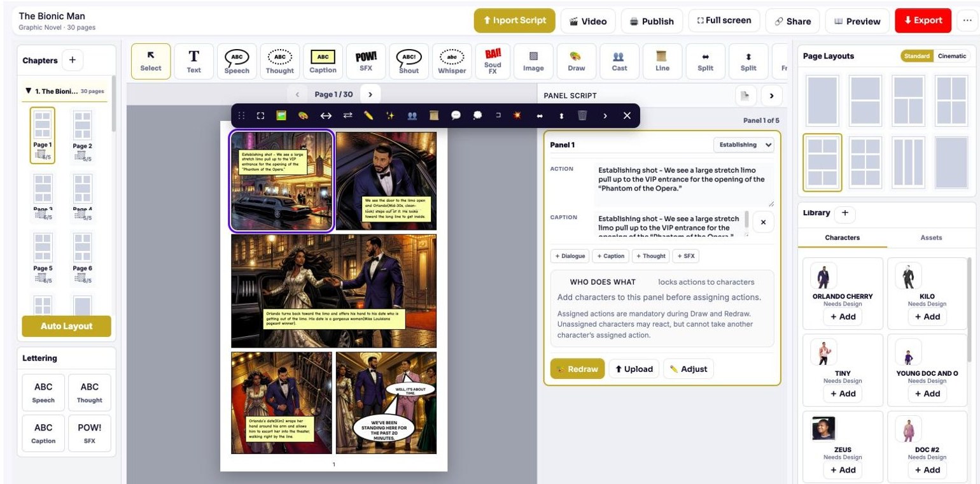Click the paint palette icon in the floating toolbar
This screenshot has width=980, height=484.
[303, 115]
